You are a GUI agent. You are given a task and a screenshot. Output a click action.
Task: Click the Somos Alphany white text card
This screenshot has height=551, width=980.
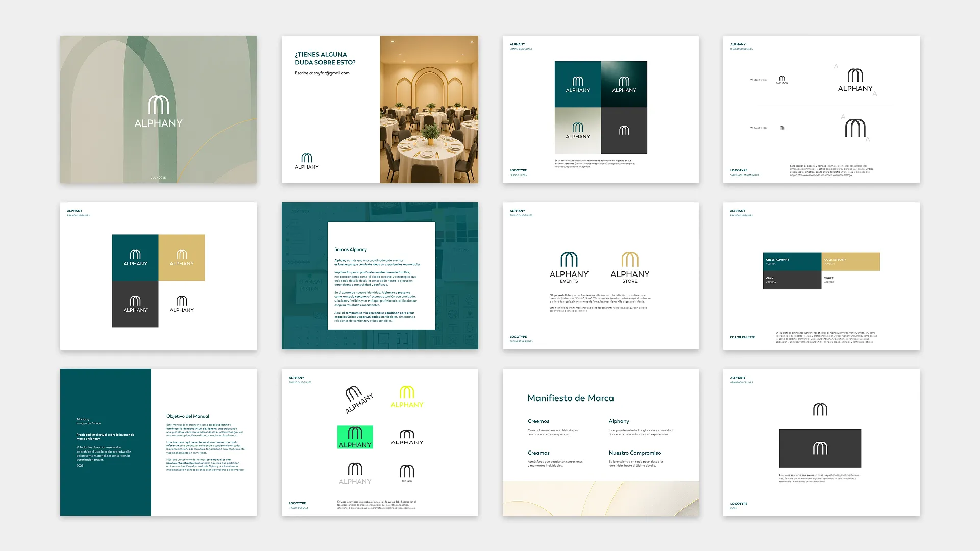pos(381,275)
